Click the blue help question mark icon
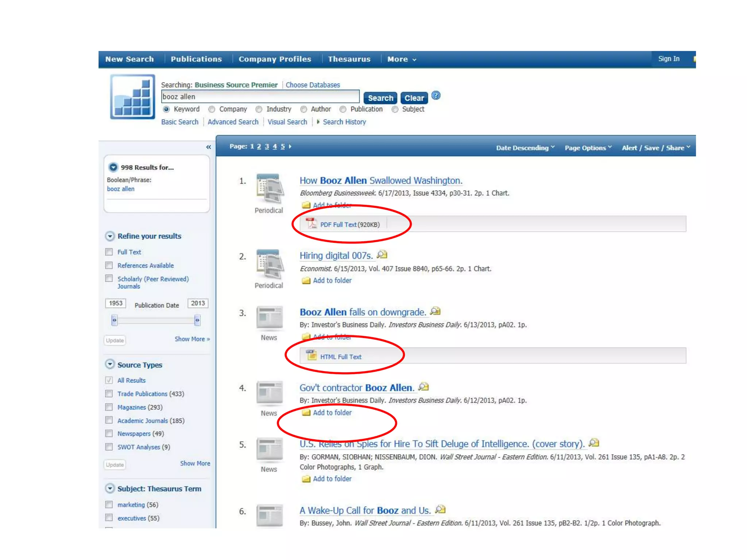Image resolution: width=747 pixels, height=560 pixels. coord(436,96)
